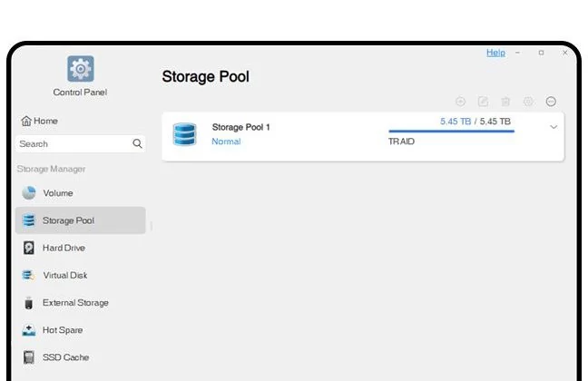
Task: Minimize the Control Panel window
Action: 517,53
